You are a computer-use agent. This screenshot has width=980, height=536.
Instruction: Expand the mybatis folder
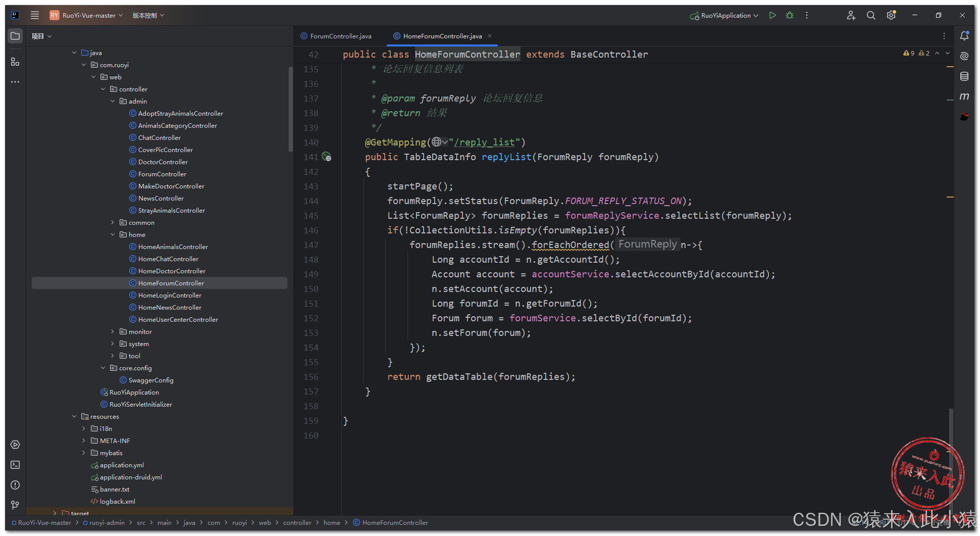coord(84,453)
